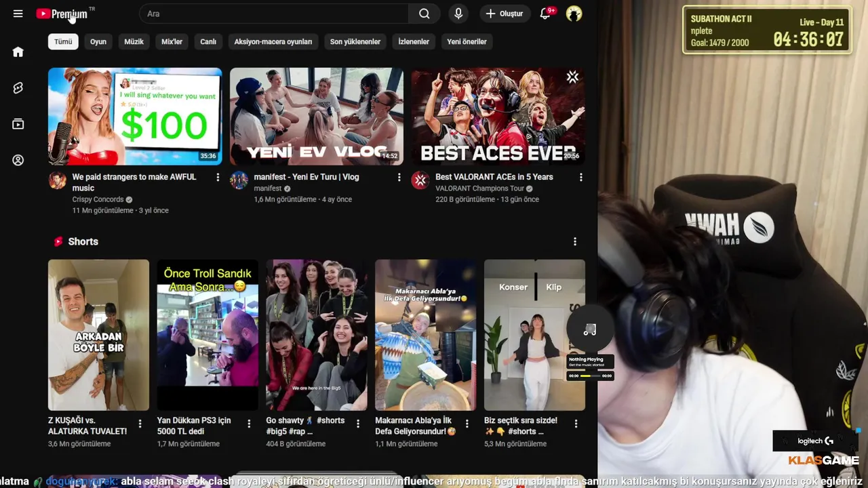Select Son yüklenenler chip
The image size is (868, 488).
(355, 41)
